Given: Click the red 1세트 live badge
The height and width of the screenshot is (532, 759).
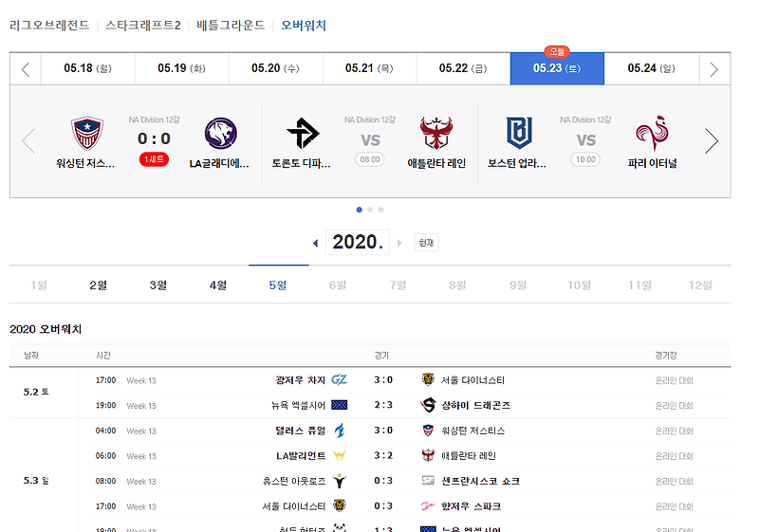Looking at the screenshot, I should [x=154, y=159].
